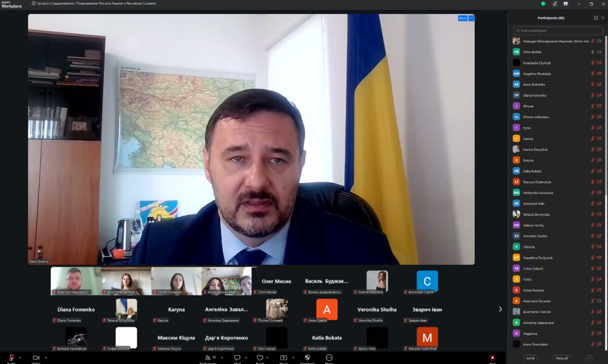The height and width of the screenshot is (364, 608).
Task: Click the Find a participant search field
Action: point(557,31)
